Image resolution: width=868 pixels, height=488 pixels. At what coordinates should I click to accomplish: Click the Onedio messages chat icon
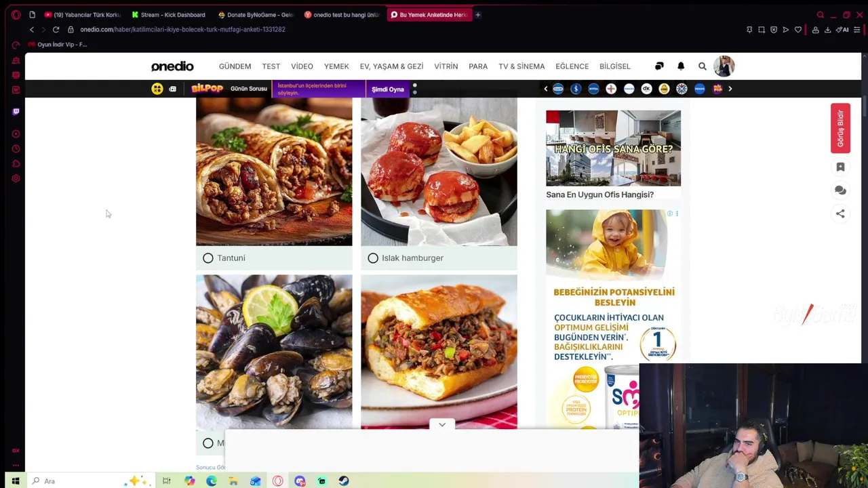coord(659,66)
